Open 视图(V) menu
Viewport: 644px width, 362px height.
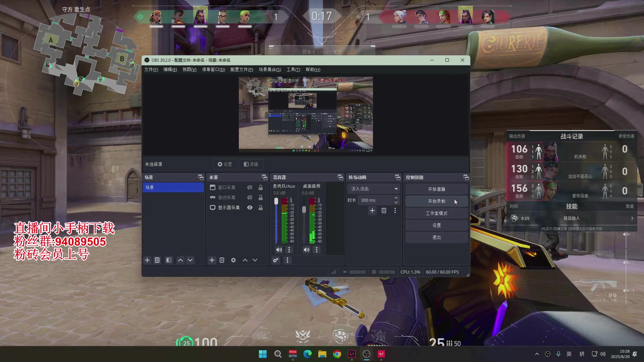190,69
